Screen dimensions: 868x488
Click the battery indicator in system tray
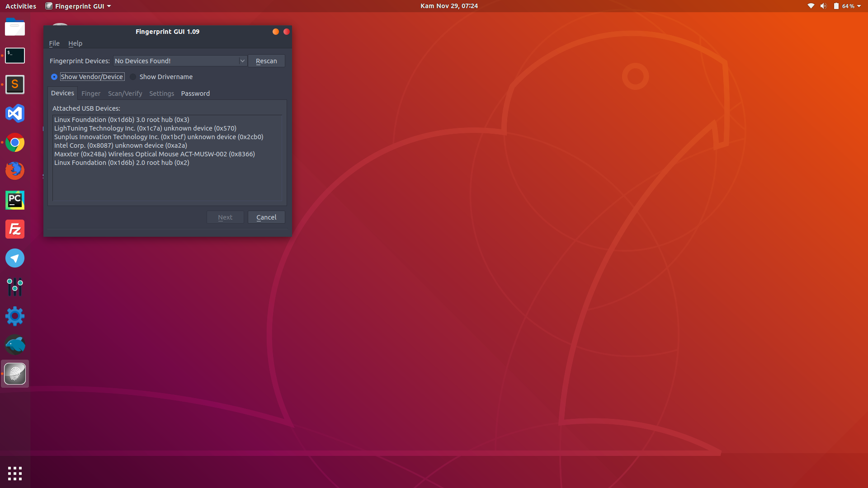tap(838, 6)
